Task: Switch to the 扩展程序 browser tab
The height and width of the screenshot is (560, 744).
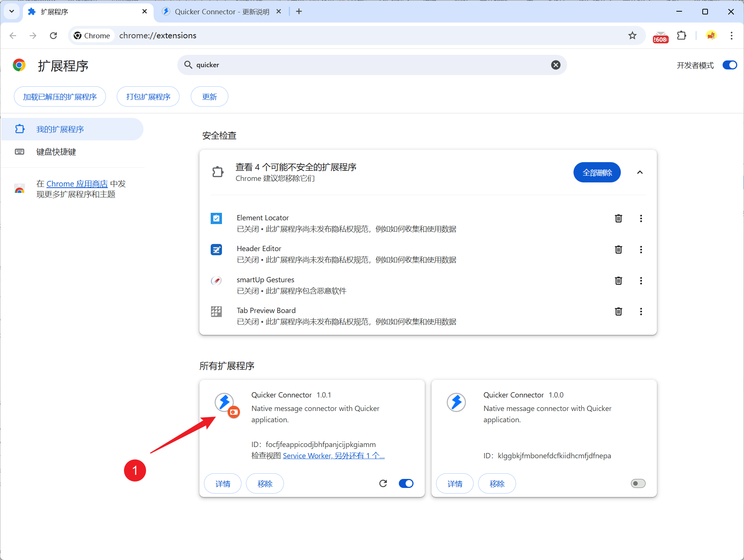Action: [x=88, y=12]
